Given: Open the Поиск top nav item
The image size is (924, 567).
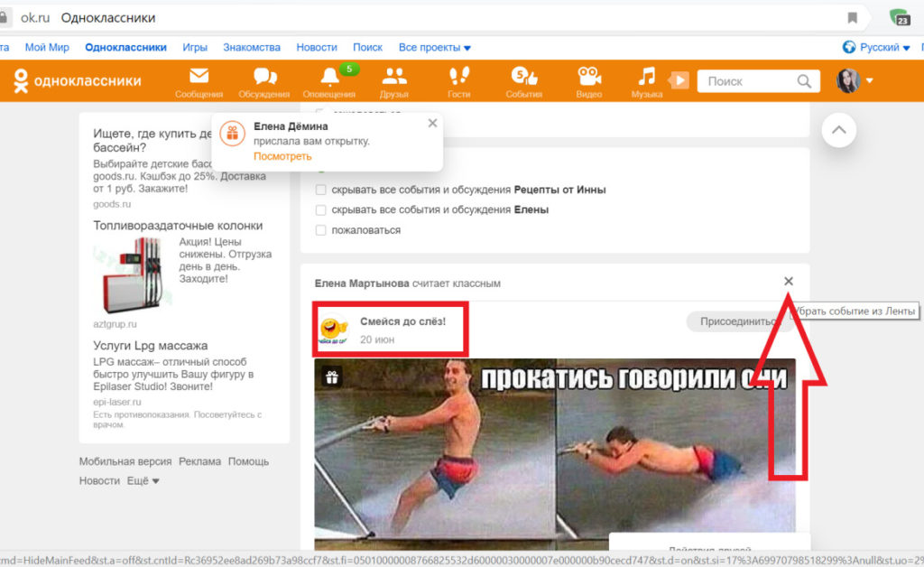Looking at the screenshot, I should click(x=368, y=48).
